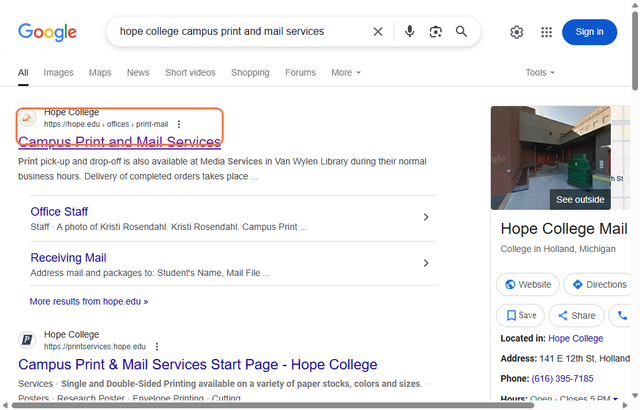The image size is (640, 410).
Task: Open the Office Staff sitelink
Action: [x=59, y=212]
